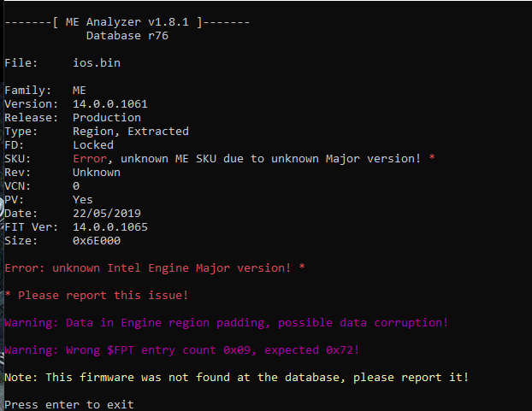Select the ios.bin file name
Screen dimensions: 532x411
click(x=97, y=63)
